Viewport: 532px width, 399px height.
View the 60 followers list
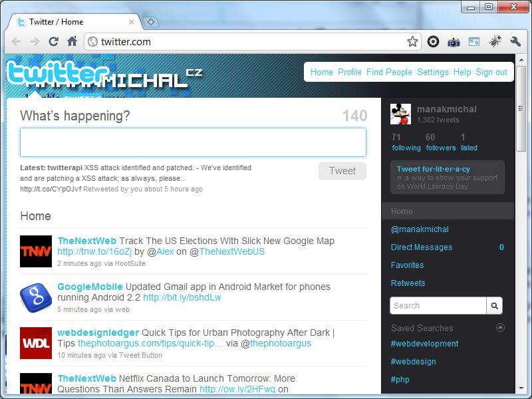coord(441,142)
